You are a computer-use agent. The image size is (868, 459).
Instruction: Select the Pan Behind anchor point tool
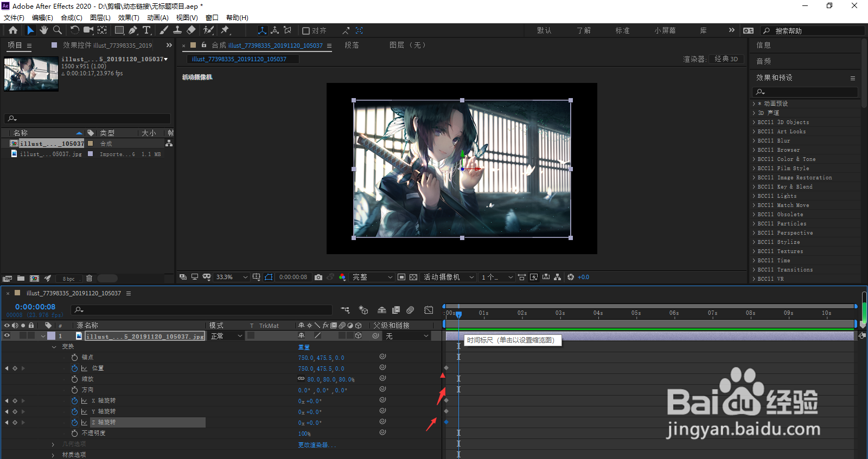tap(102, 30)
